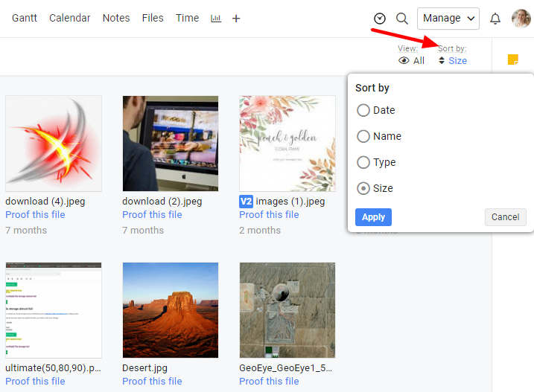Image resolution: width=534 pixels, height=392 pixels.
Task: Click the V2 version badge
Action: tap(246, 202)
